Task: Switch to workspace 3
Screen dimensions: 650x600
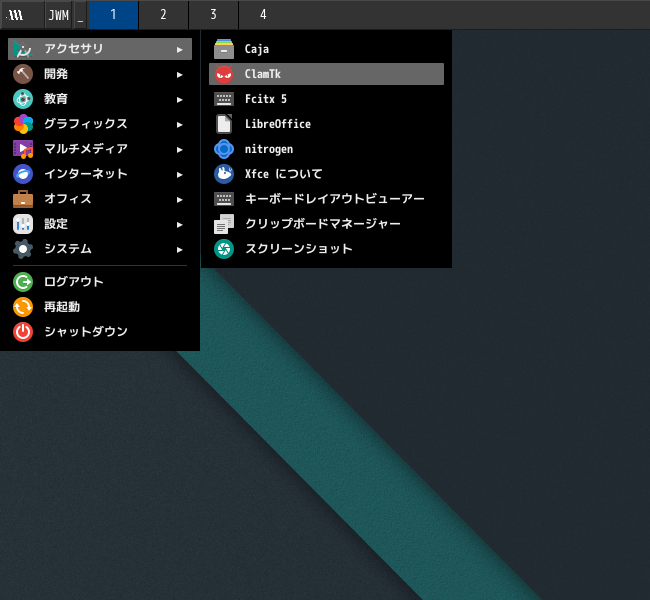Action: click(213, 15)
